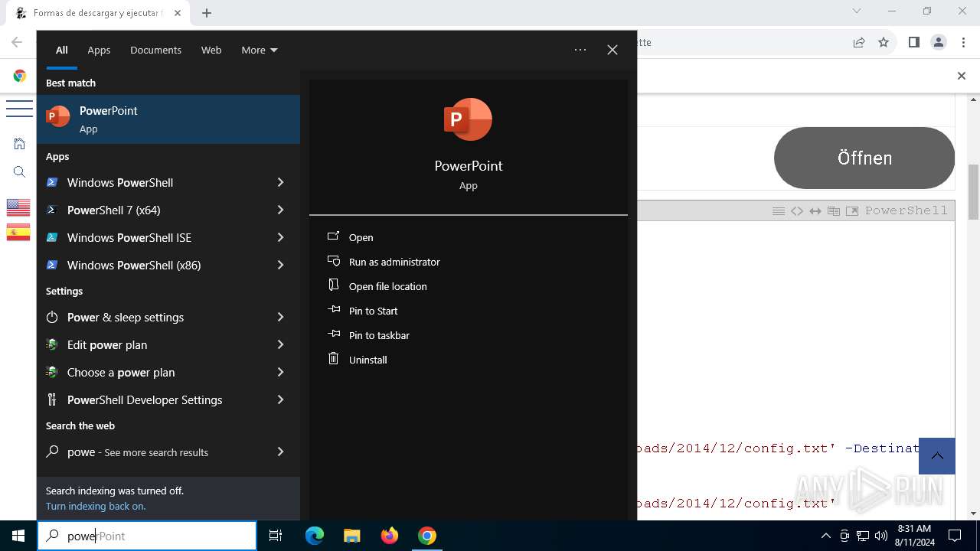
Task: Click the taskbar search input field
Action: click(x=147, y=536)
